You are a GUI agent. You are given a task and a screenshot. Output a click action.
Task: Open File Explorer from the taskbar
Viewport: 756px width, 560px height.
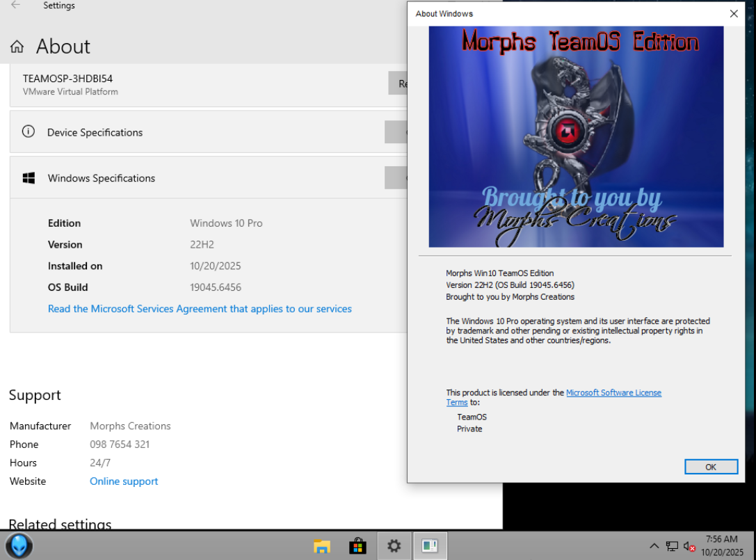(321, 546)
